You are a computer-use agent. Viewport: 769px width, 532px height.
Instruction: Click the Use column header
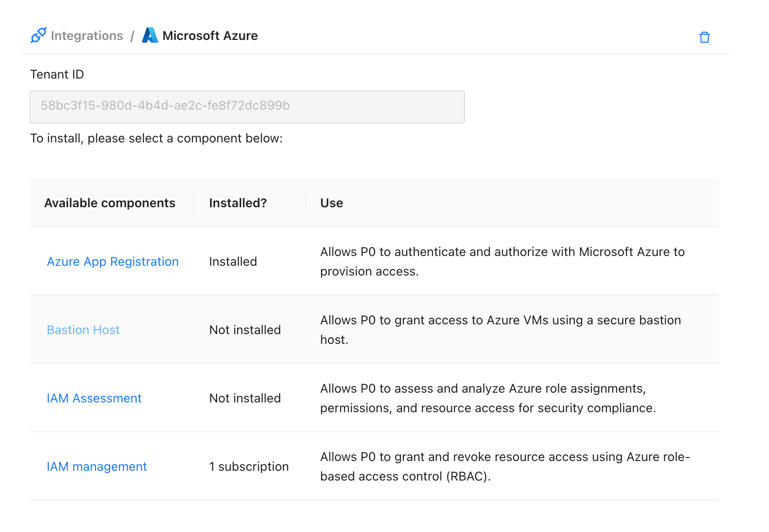(332, 203)
